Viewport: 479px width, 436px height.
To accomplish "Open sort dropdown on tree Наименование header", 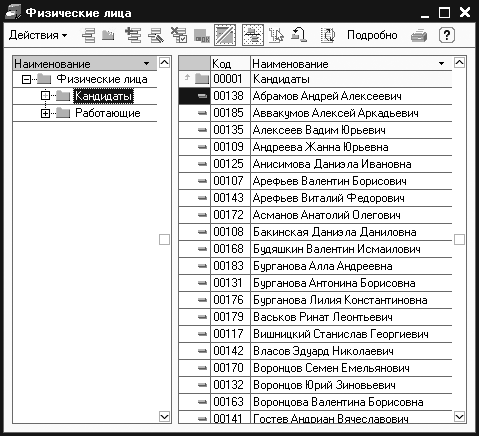I will click(146, 63).
